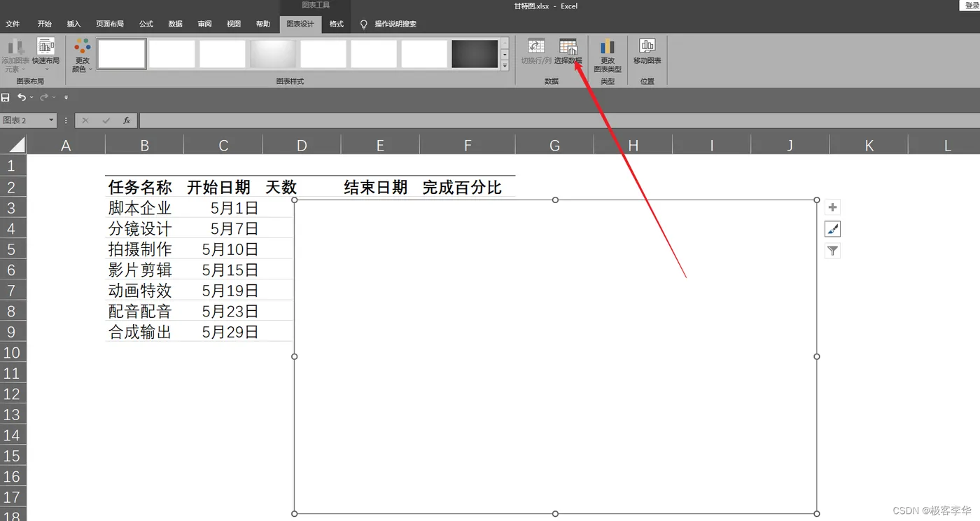
Task: Save the workbook from quick access toolbar
Action: coord(6,97)
